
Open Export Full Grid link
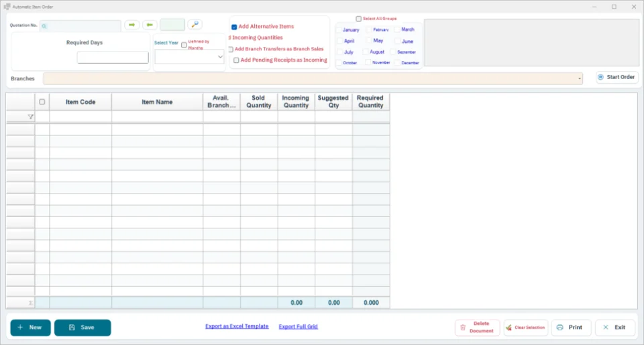point(298,326)
